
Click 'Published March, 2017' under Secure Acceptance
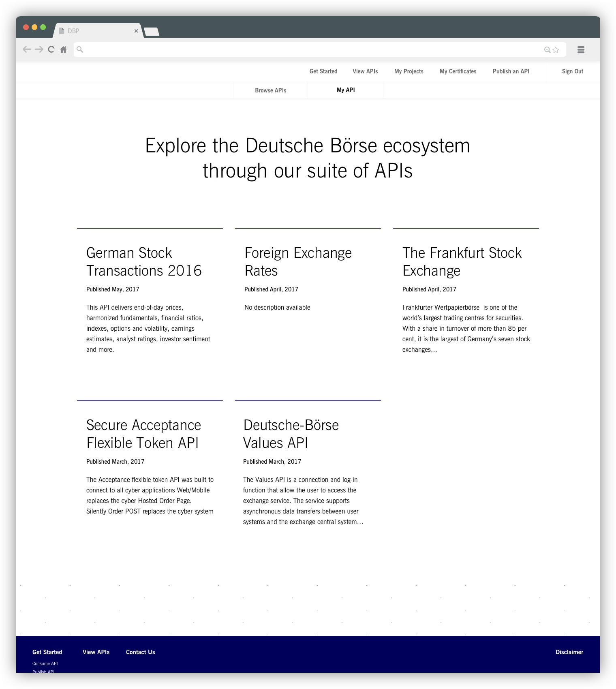pos(115,462)
